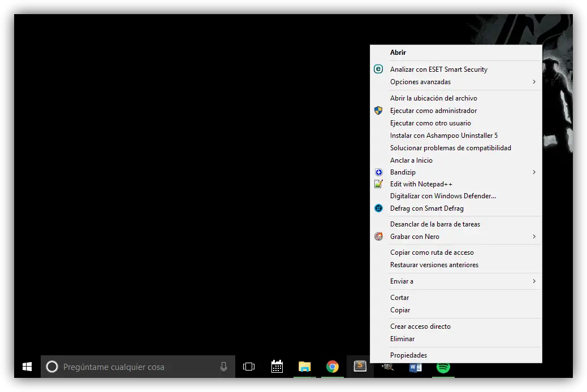This screenshot has width=587, height=392.
Task: Select Solucionar problemas de compatibilidad
Action: 456,147
